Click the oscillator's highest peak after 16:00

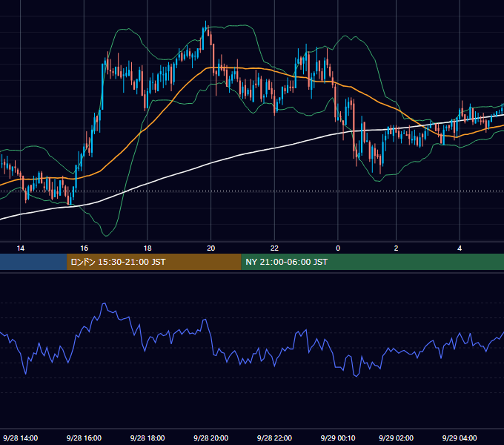tap(105, 303)
